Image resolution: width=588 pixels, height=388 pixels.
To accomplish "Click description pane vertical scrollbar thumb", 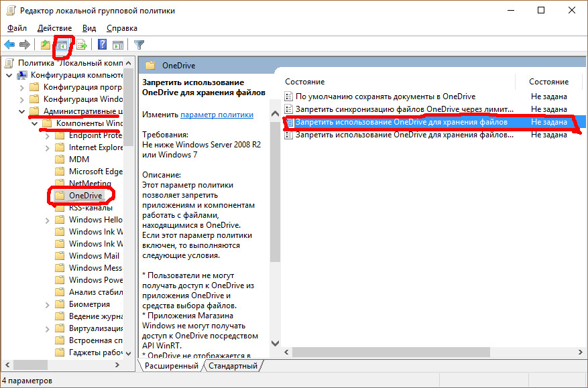I will [276, 192].
